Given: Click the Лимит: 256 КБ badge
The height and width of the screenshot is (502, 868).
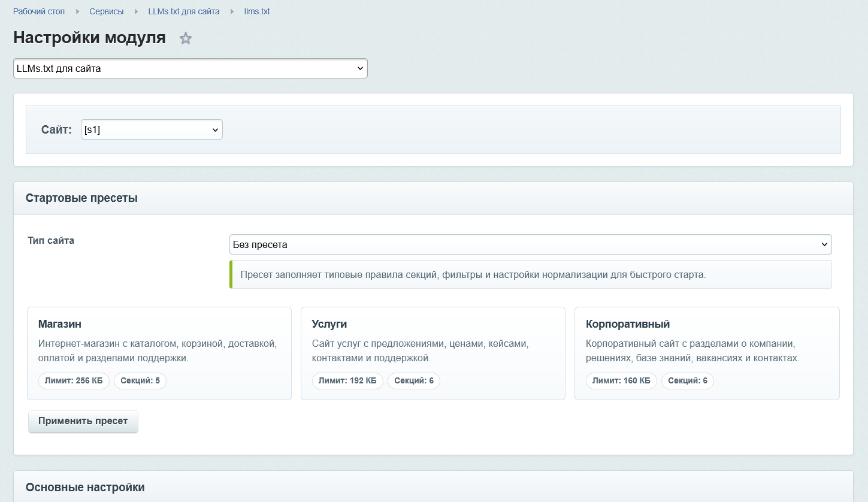Looking at the screenshot, I should coord(74,380).
